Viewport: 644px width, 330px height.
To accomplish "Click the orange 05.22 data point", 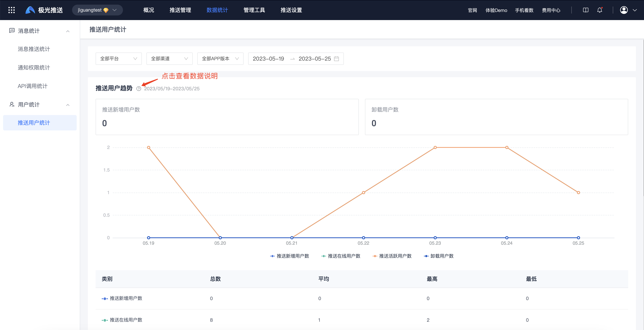I will [x=363, y=193].
